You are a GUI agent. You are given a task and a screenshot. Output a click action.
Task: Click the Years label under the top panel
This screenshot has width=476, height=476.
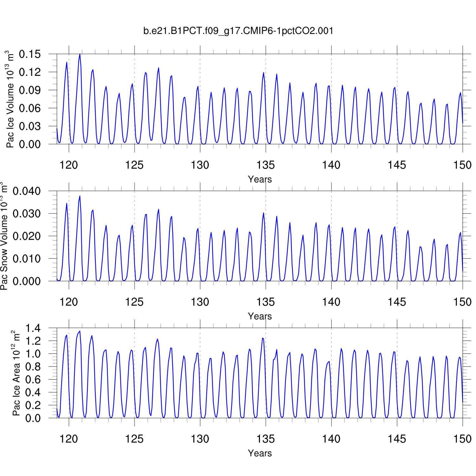tap(260, 179)
